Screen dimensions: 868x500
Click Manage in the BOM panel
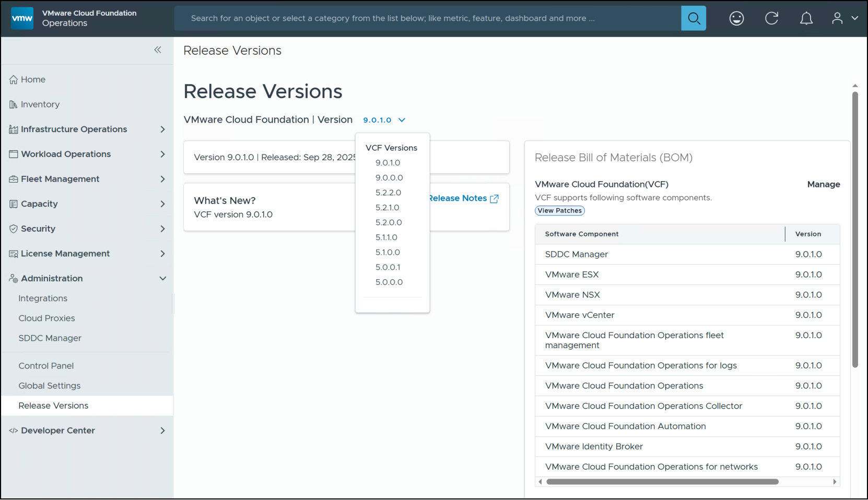[x=824, y=184]
